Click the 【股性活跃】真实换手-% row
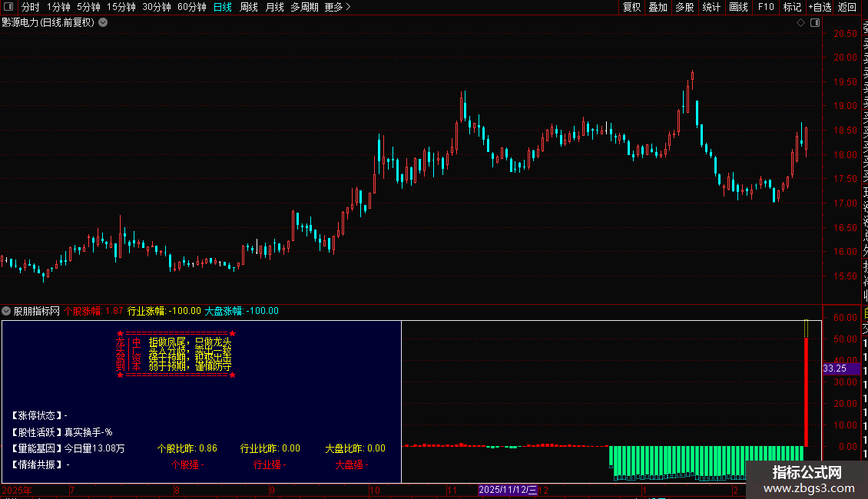 tap(61, 432)
